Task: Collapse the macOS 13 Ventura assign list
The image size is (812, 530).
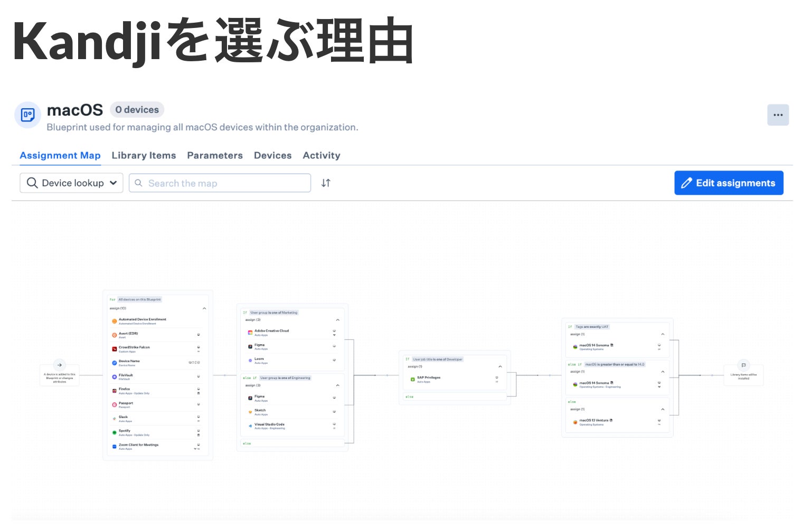Action: point(663,409)
